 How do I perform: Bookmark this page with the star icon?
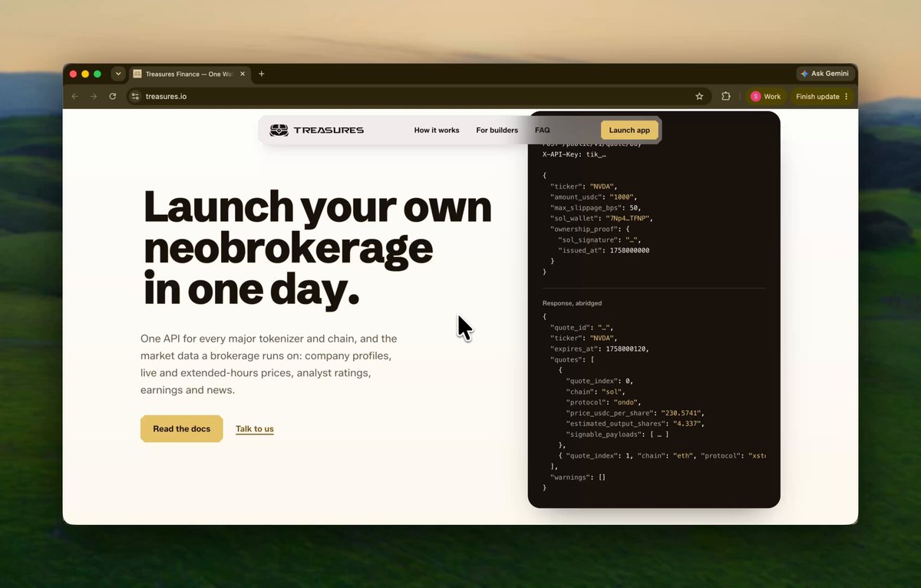pyautogui.click(x=699, y=97)
